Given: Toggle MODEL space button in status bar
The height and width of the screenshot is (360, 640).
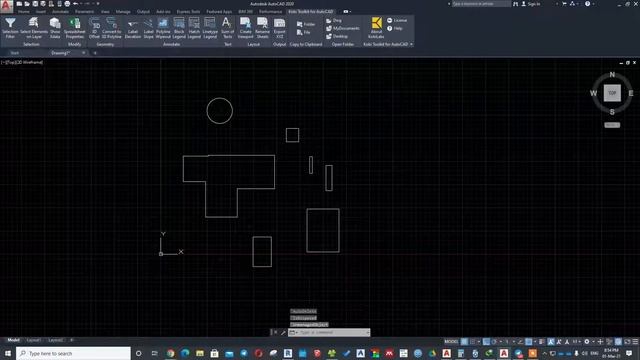Looking at the screenshot, I should point(451,341).
